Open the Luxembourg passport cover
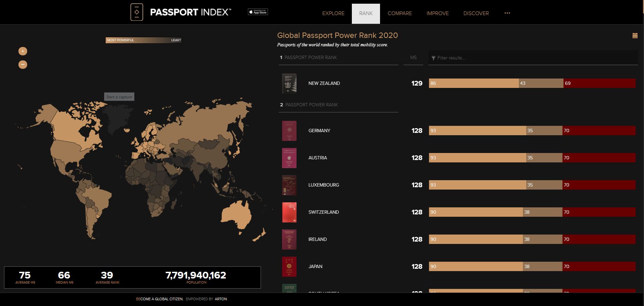This screenshot has height=306, width=644. (289, 185)
